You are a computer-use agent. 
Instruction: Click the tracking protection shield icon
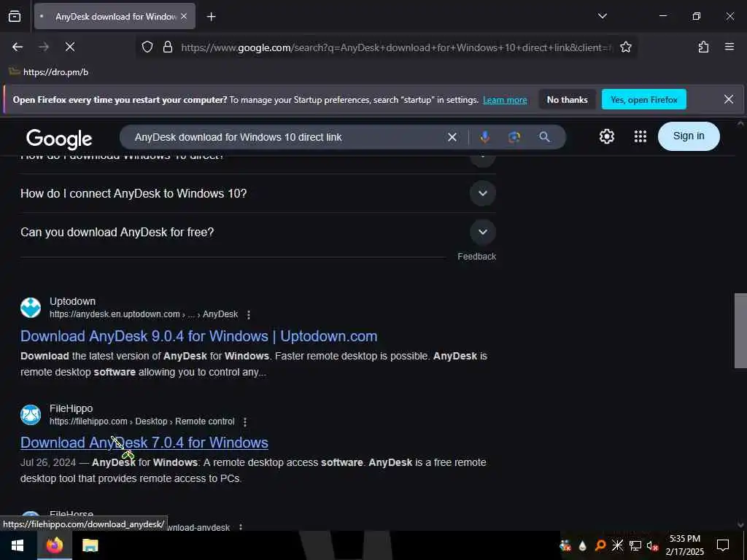tap(147, 47)
